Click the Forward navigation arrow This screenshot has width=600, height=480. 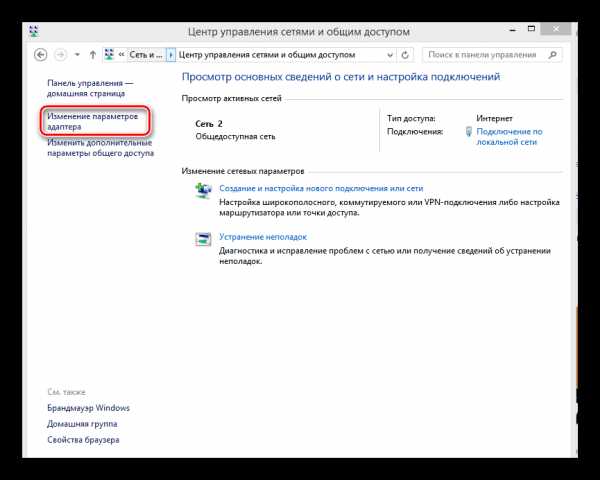(x=60, y=55)
